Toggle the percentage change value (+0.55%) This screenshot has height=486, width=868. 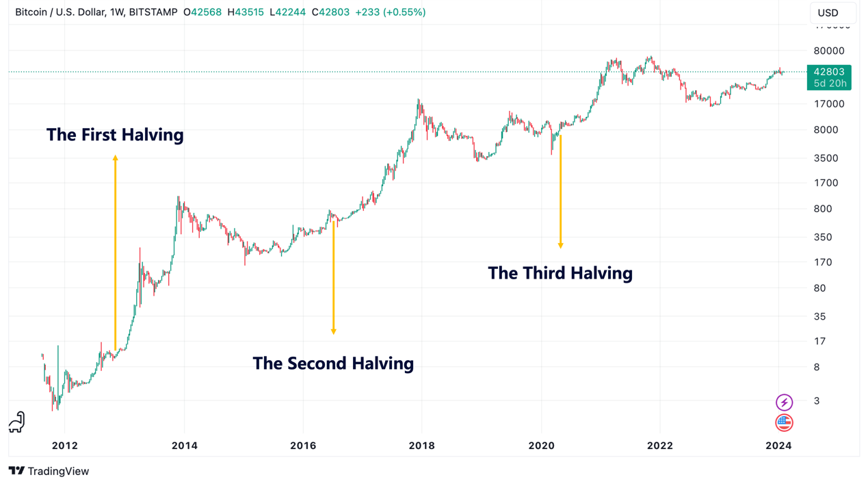(406, 12)
